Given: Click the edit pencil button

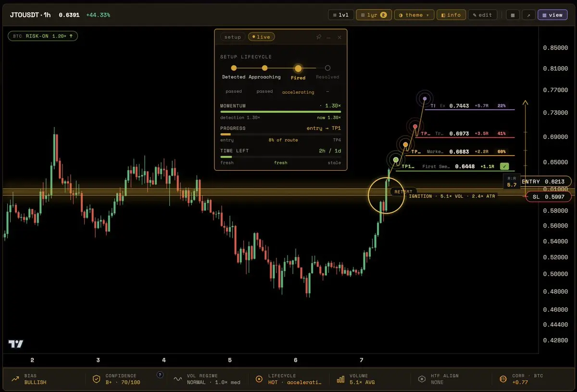Looking at the screenshot, I should click(482, 15).
